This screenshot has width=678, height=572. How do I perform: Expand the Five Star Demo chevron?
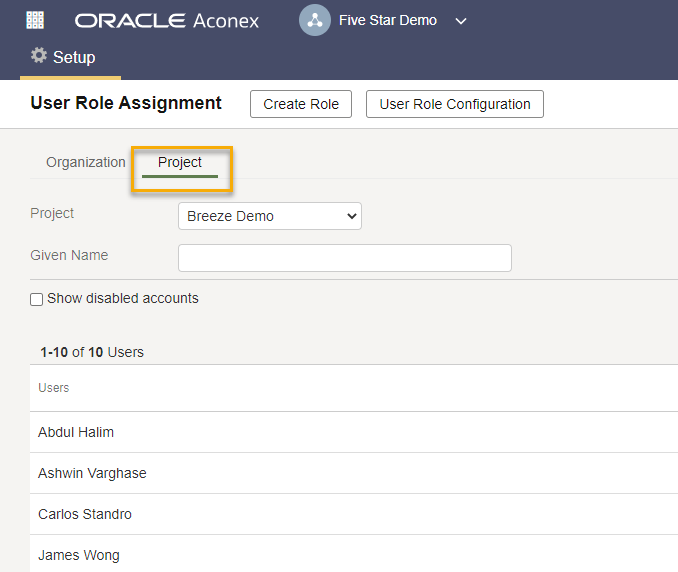[461, 21]
